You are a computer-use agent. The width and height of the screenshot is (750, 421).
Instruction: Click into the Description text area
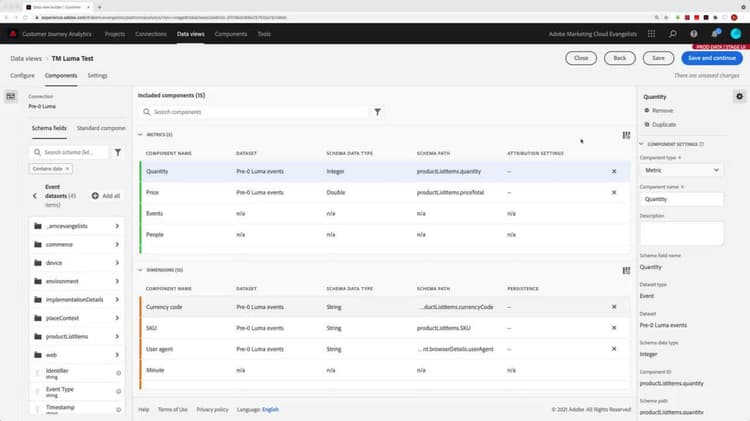coord(681,233)
